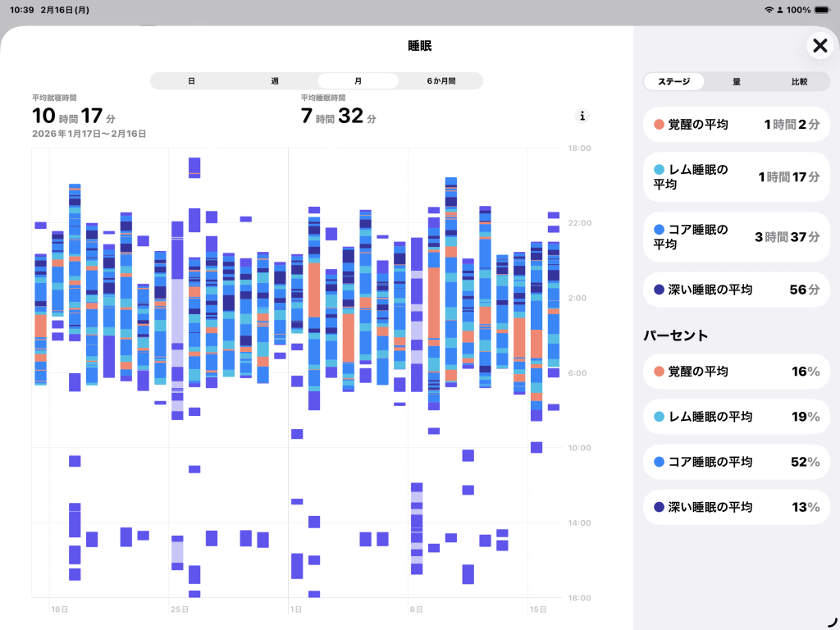Tap the light-blue dot beside レム睡眠の平均 1時間17分
The height and width of the screenshot is (630, 840).
click(x=659, y=170)
